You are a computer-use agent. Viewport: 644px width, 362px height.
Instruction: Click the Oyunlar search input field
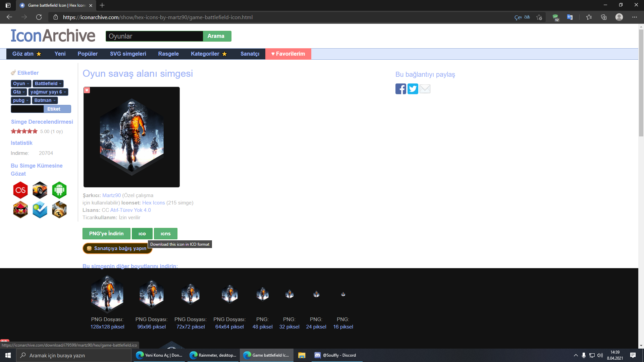(x=154, y=36)
